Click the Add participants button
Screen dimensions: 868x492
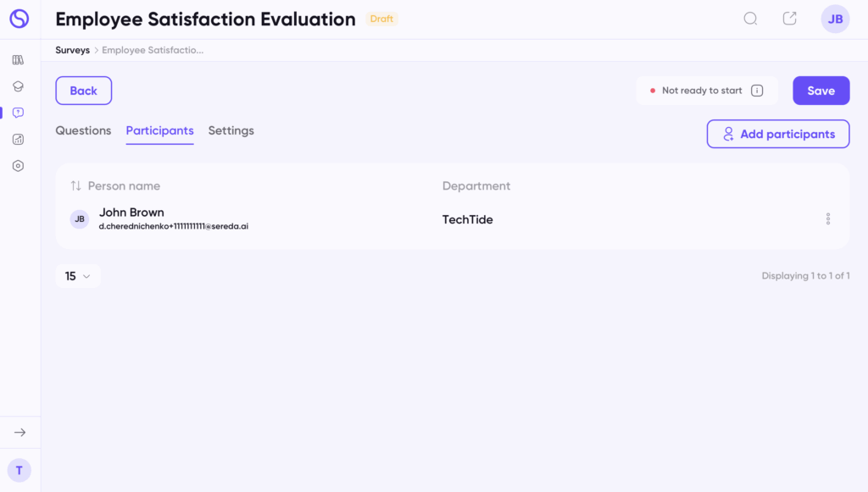click(x=777, y=134)
